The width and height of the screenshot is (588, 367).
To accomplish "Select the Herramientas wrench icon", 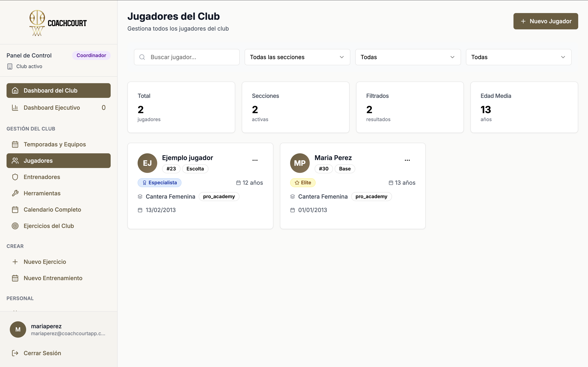I will 15,193.
